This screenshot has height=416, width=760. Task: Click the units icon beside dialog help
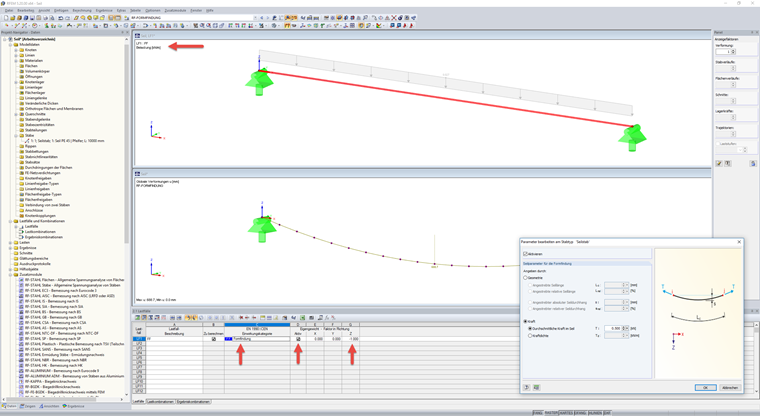point(537,387)
